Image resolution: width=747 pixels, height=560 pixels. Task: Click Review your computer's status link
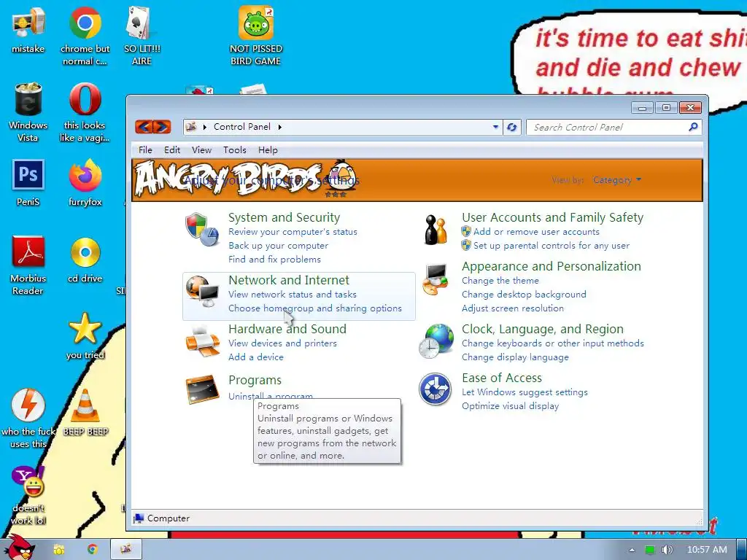click(x=293, y=232)
